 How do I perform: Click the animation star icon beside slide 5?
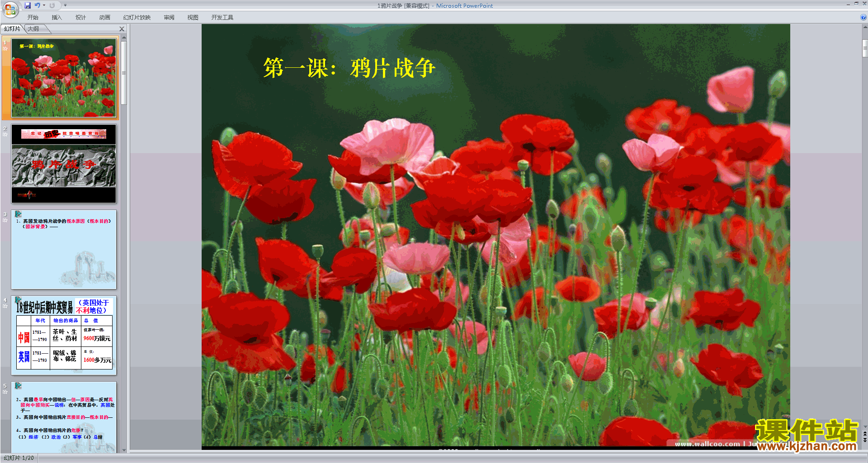5,392
